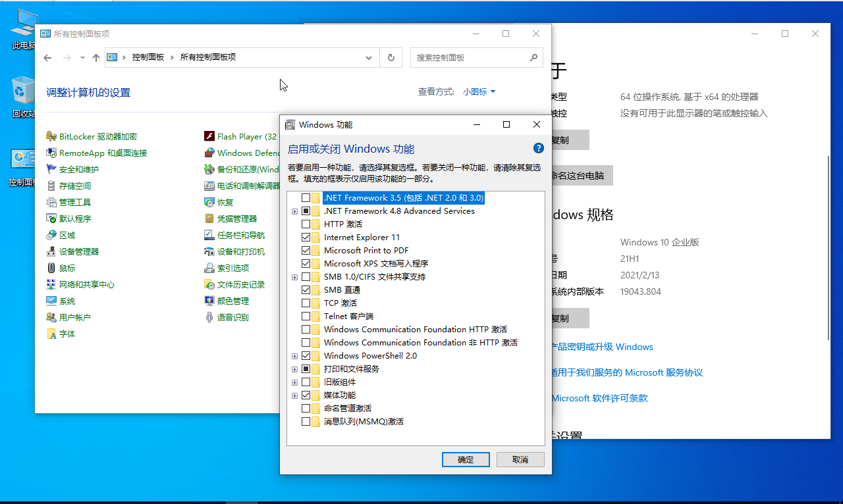This screenshot has height=504, width=843.
Task: Open 默认程序 icon
Action: pyautogui.click(x=51, y=218)
